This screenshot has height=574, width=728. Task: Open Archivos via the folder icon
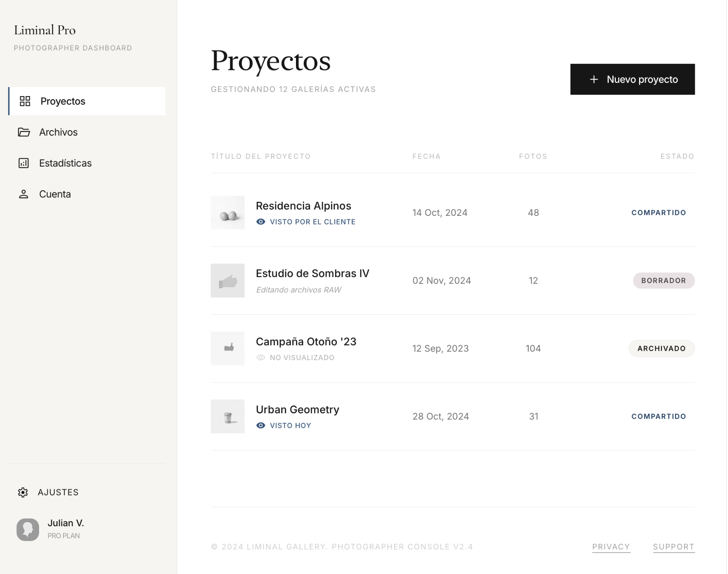[x=25, y=132]
